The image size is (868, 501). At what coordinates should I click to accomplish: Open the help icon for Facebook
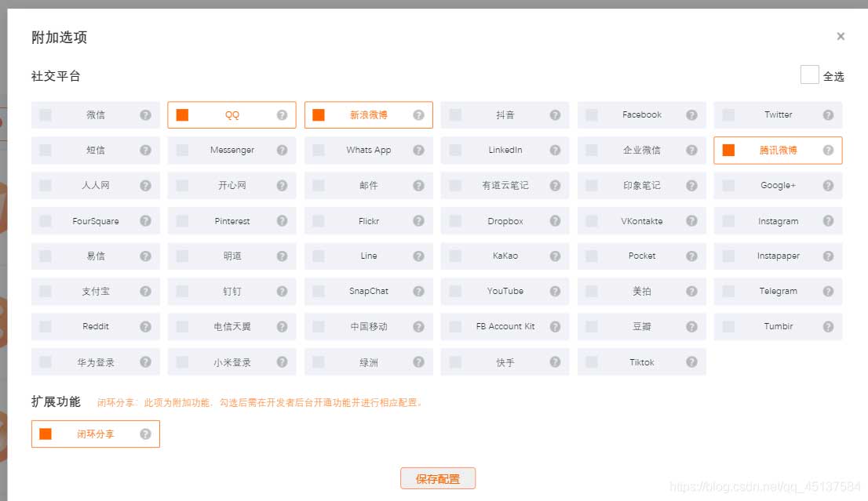click(x=692, y=115)
